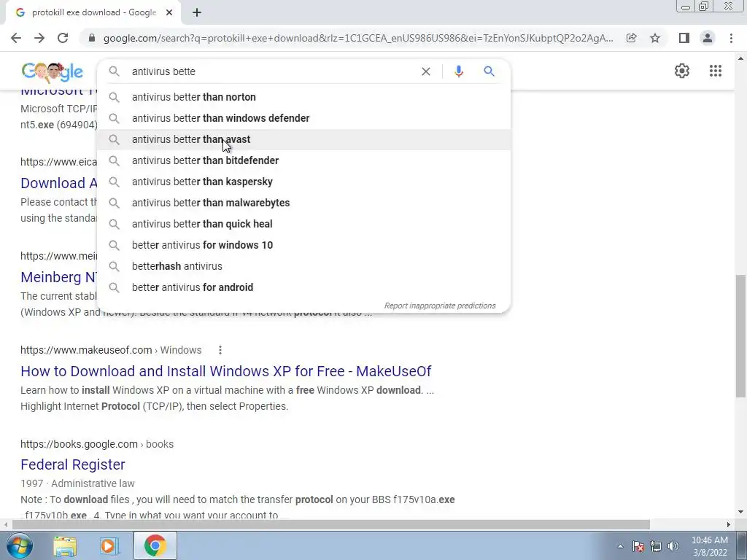Open the 'Federal Register' result
Image resolution: width=747 pixels, height=560 pixels.
73,464
